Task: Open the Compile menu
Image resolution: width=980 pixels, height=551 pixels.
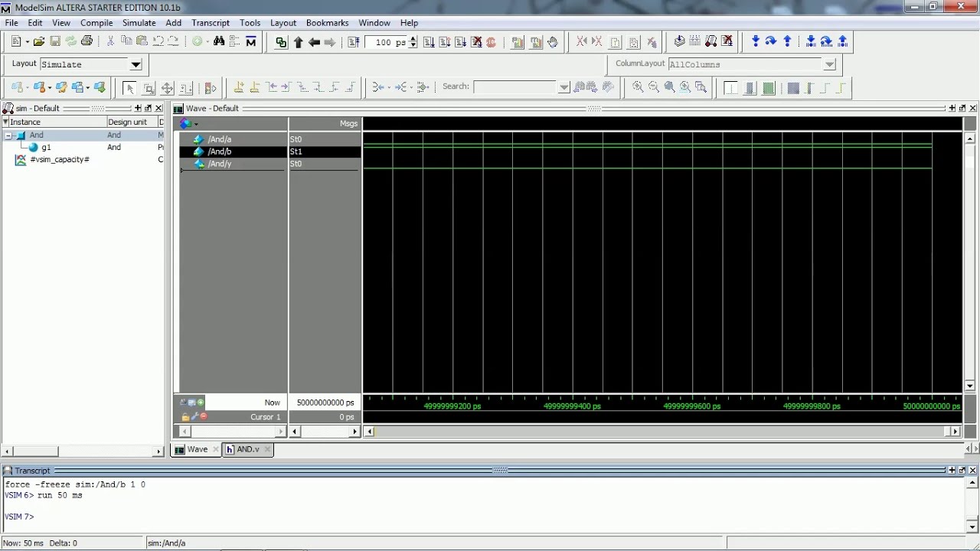Action: pos(96,23)
